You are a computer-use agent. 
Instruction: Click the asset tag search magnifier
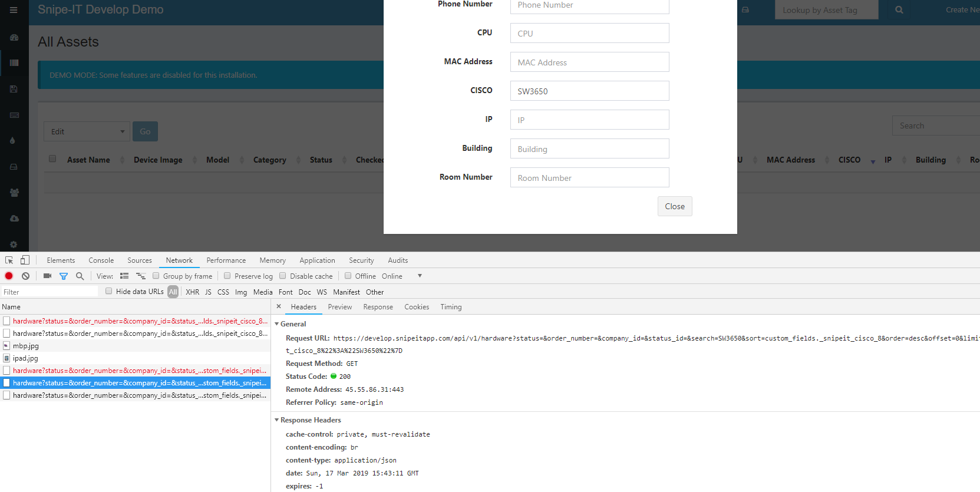click(899, 10)
